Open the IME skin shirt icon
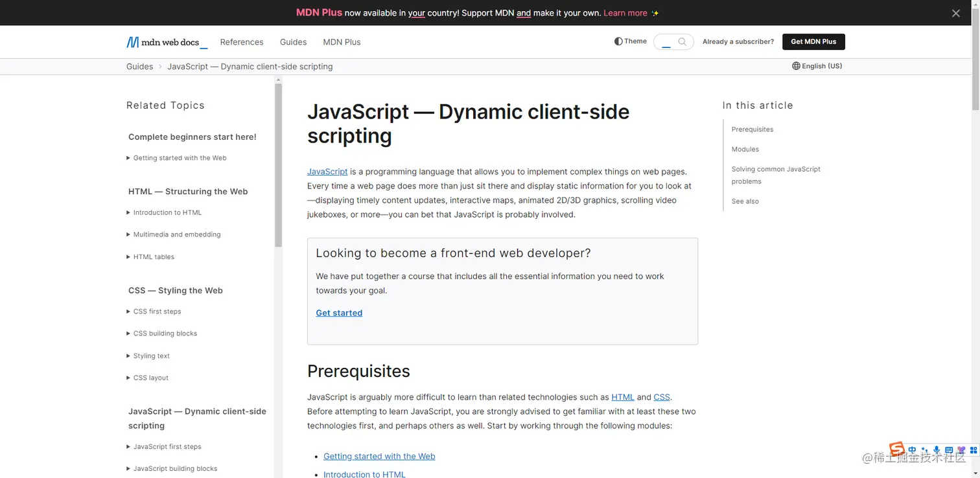 [x=961, y=450]
